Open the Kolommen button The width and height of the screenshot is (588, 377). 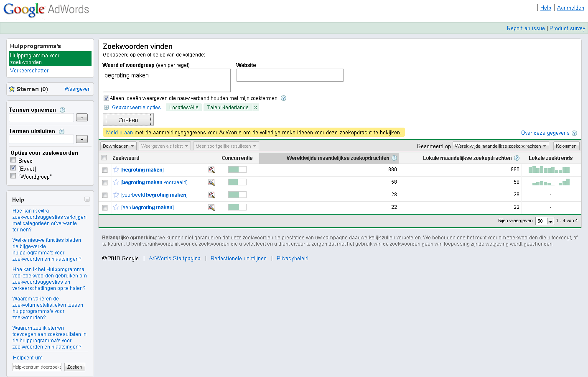point(566,146)
